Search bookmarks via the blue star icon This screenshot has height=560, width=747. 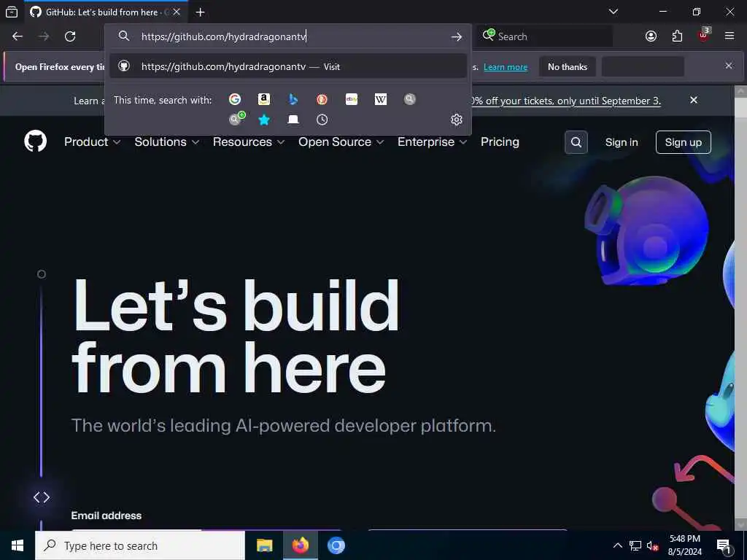click(264, 120)
